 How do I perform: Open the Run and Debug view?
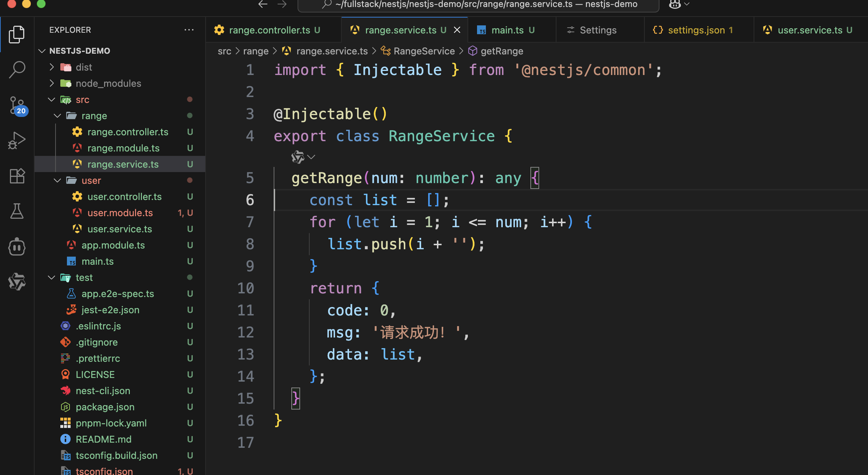click(17, 140)
